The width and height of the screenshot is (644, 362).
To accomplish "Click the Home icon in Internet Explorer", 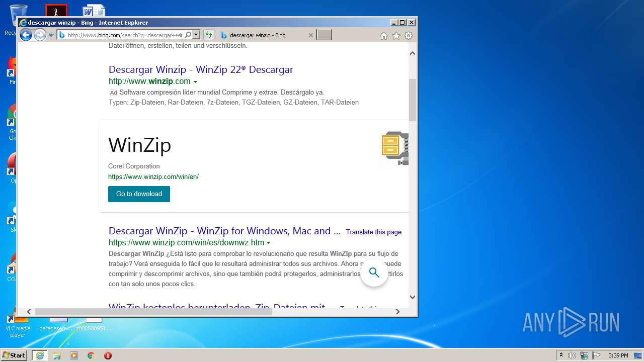I will coord(384,36).
